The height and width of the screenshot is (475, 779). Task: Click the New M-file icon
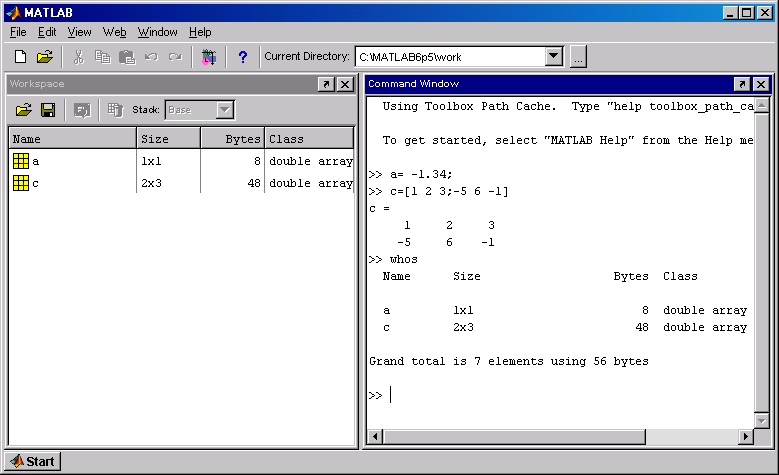coord(20,57)
